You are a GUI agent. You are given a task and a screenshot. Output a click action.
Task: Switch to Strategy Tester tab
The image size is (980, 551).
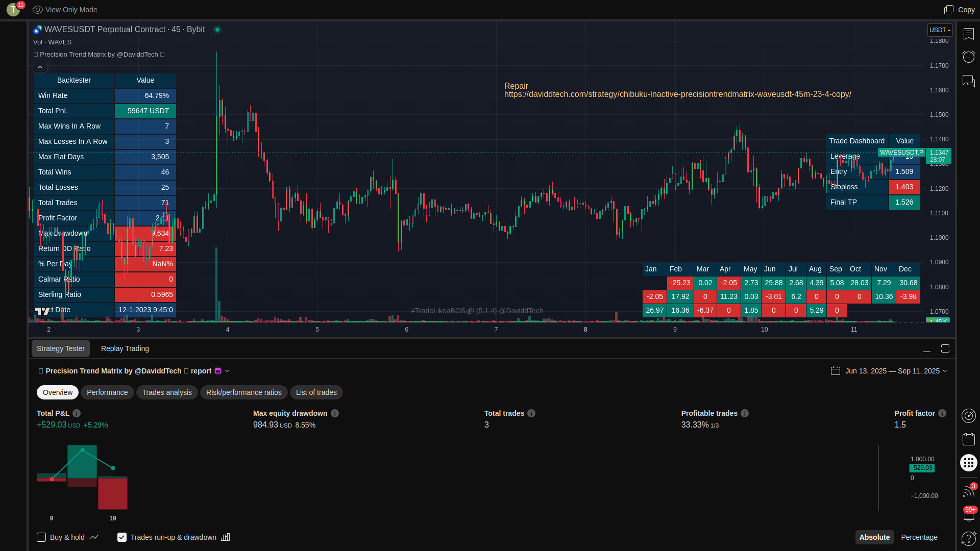point(61,348)
